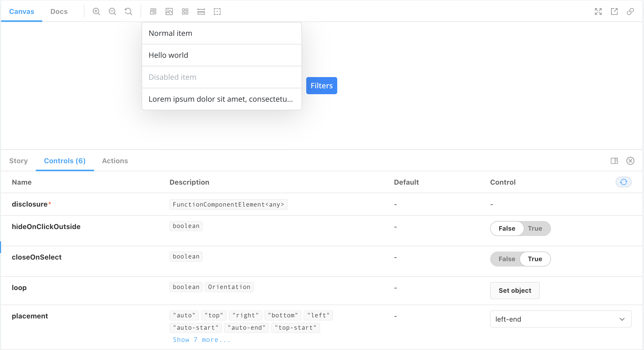The width and height of the screenshot is (644, 350).
Task: Zoom in on the story canvas
Action: [96, 12]
